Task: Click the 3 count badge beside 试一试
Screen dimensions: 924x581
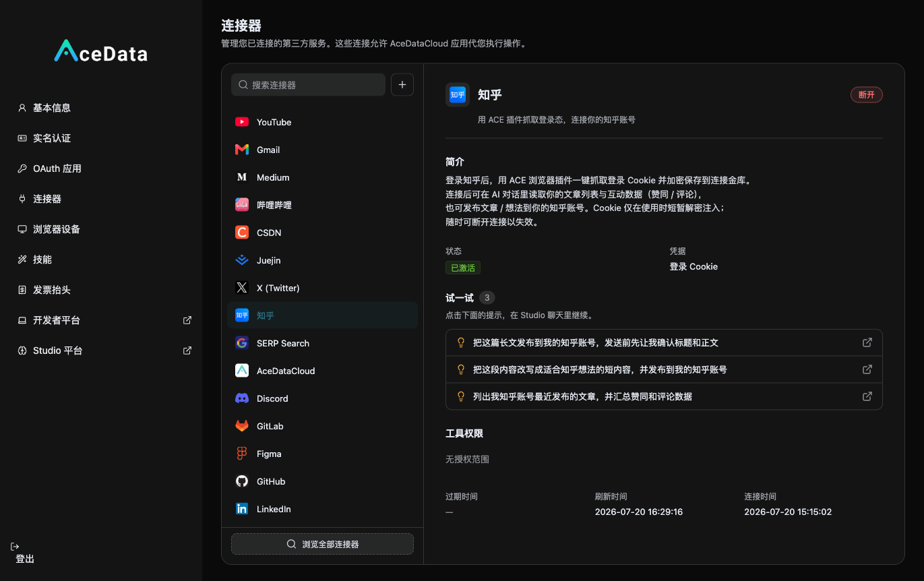Action: tap(487, 297)
